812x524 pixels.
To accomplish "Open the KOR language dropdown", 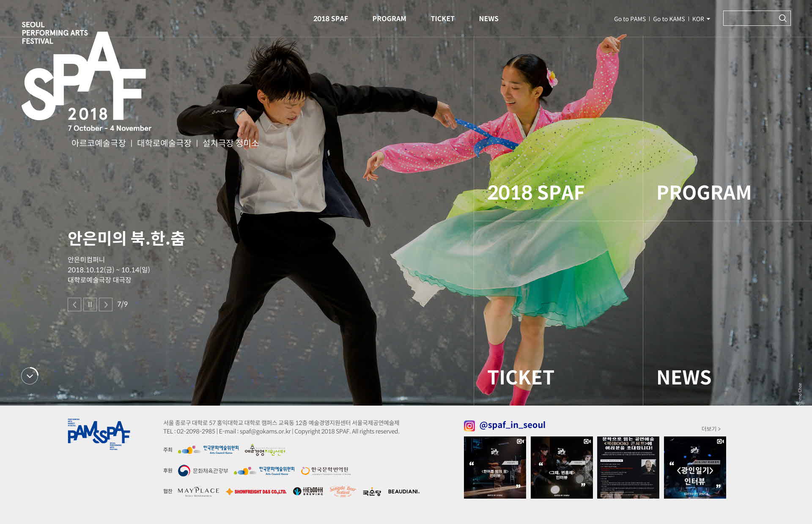I will 701,19.
